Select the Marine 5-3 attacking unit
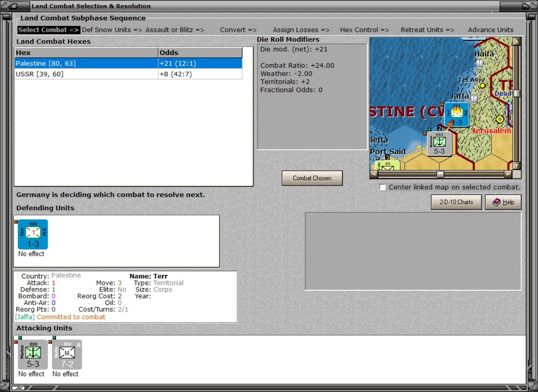The height and width of the screenshot is (392, 538). (33, 355)
